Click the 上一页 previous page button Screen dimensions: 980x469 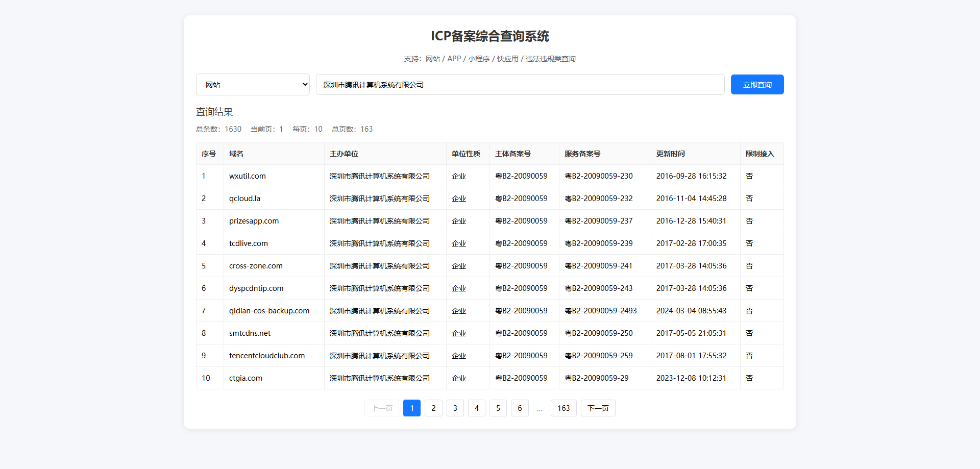(x=382, y=408)
